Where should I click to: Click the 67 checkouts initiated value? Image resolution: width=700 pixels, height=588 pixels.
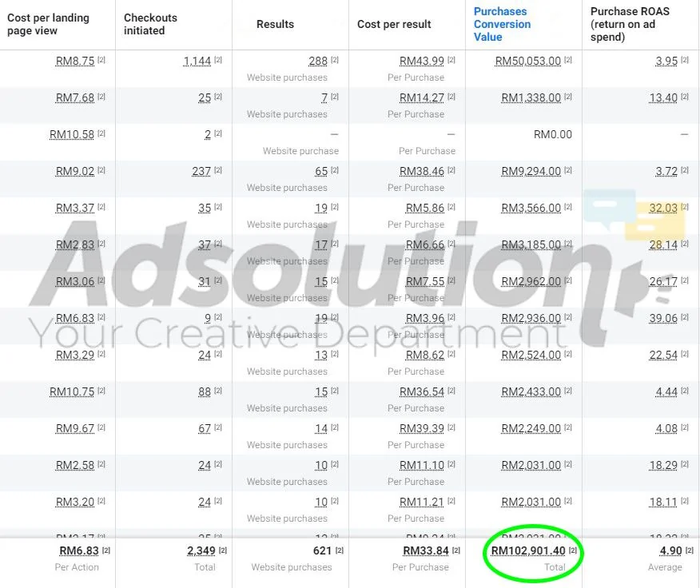pos(205,428)
